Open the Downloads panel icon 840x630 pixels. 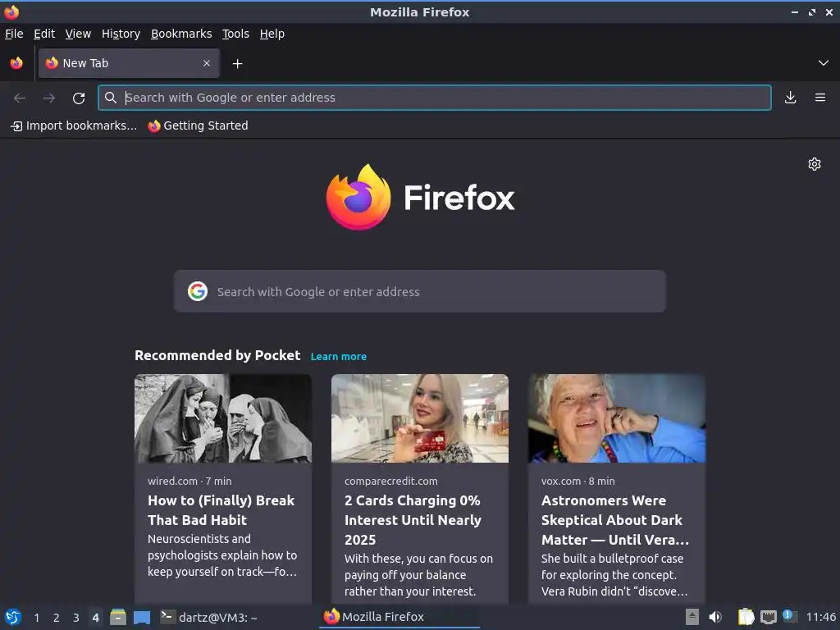click(x=790, y=98)
